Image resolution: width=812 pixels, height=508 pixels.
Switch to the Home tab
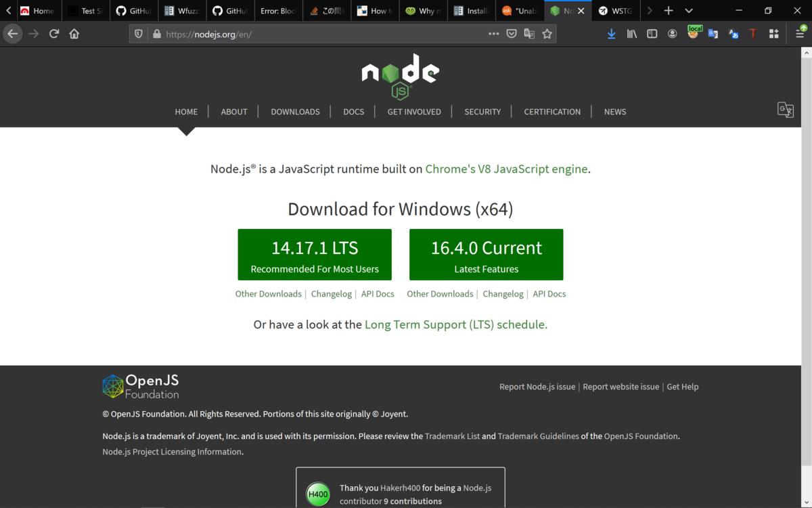point(37,11)
